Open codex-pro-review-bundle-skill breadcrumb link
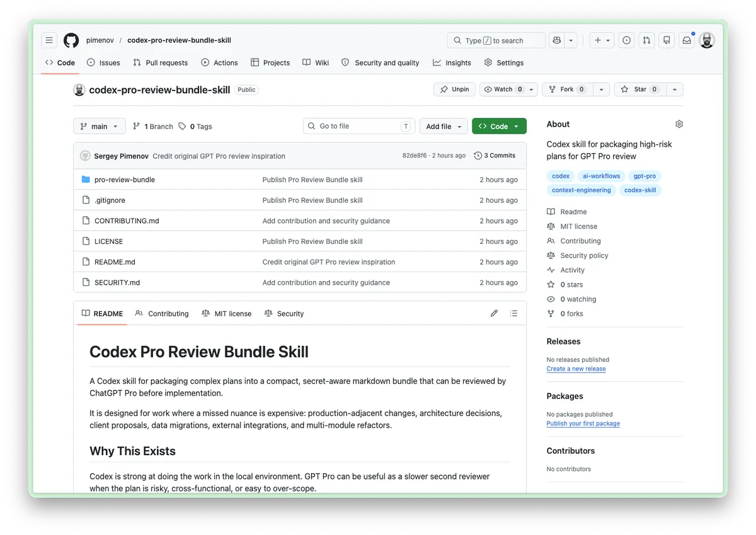 (179, 40)
